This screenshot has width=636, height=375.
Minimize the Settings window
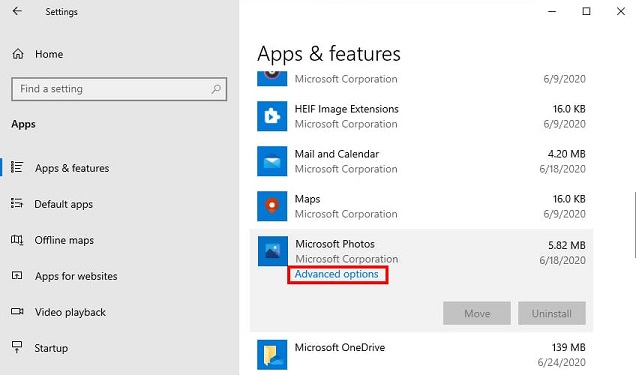(x=552, y=11)
